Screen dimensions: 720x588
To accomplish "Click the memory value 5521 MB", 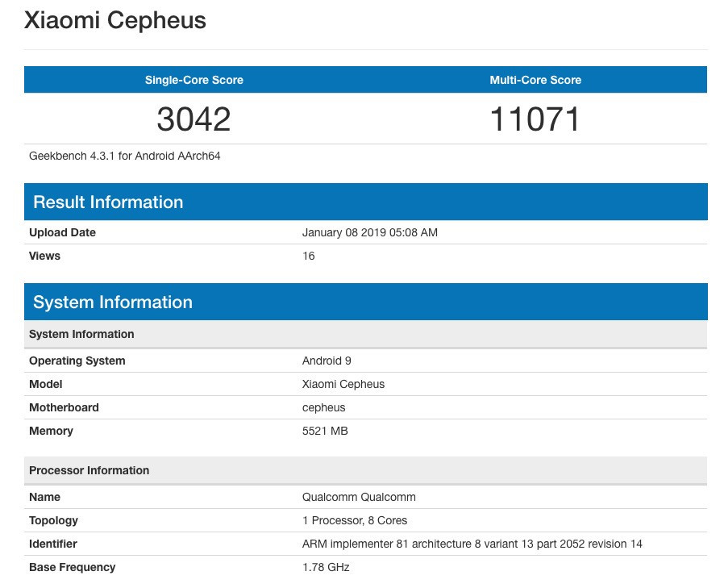I will pyautogui.click(x=325, y=431).
